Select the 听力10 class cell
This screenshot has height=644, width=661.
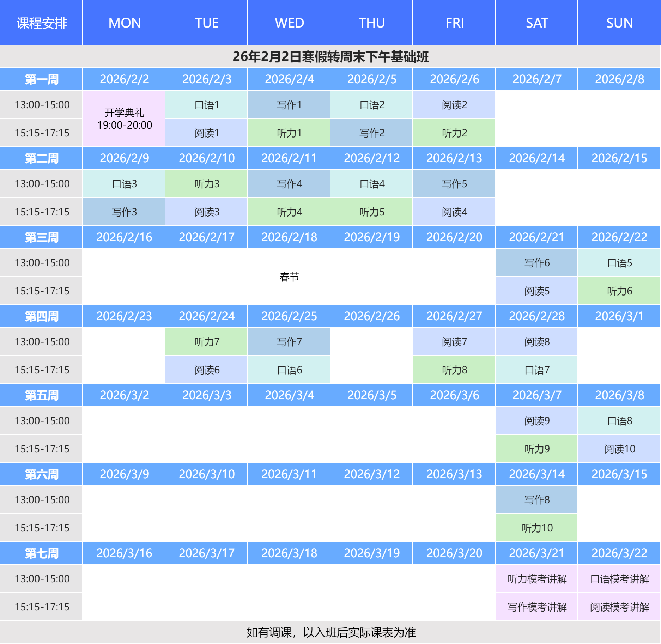click(536, 528)
